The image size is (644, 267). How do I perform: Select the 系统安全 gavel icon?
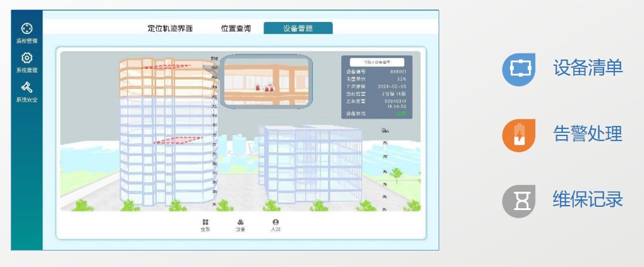27,87
